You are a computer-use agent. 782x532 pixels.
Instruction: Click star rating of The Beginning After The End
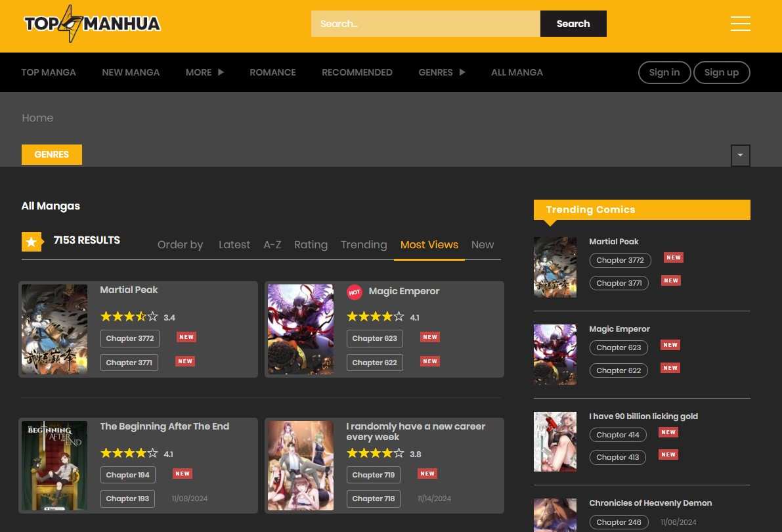click(129, 453)
